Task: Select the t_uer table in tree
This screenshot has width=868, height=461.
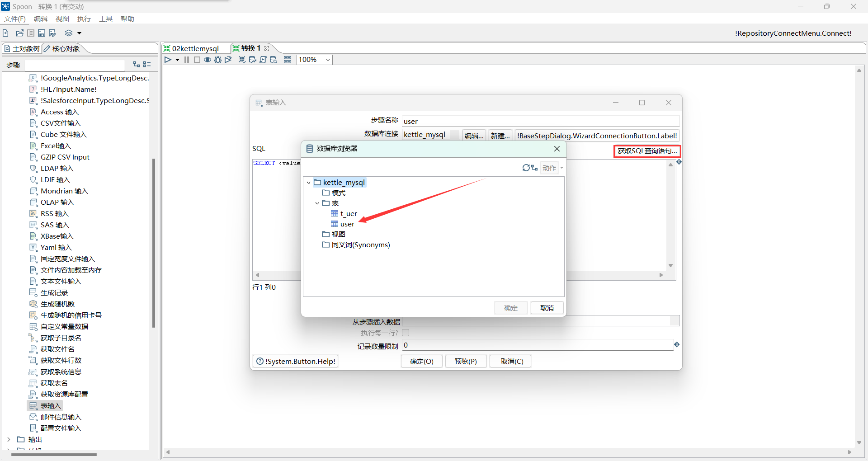Action: coord(348,214)
